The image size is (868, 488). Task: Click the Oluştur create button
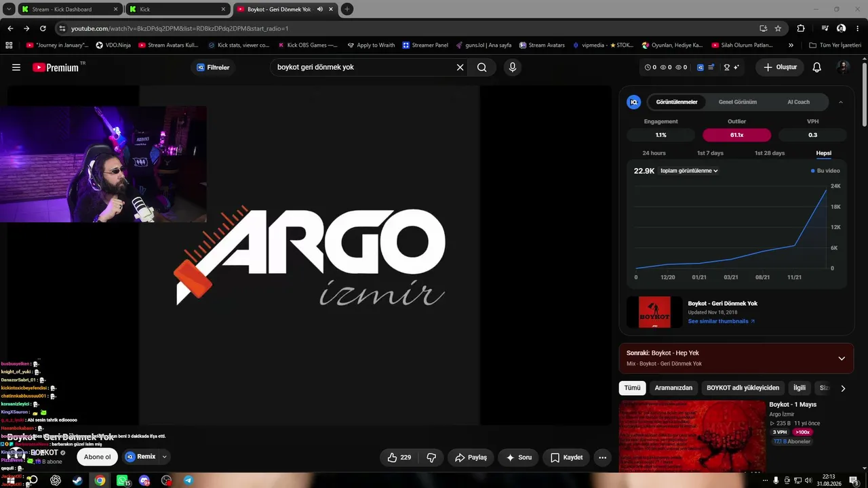click(780, 67)
